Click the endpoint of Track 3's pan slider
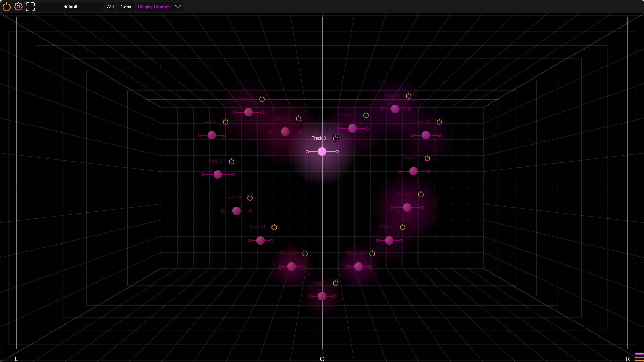 pyautogui.click(x=337, y=151)
